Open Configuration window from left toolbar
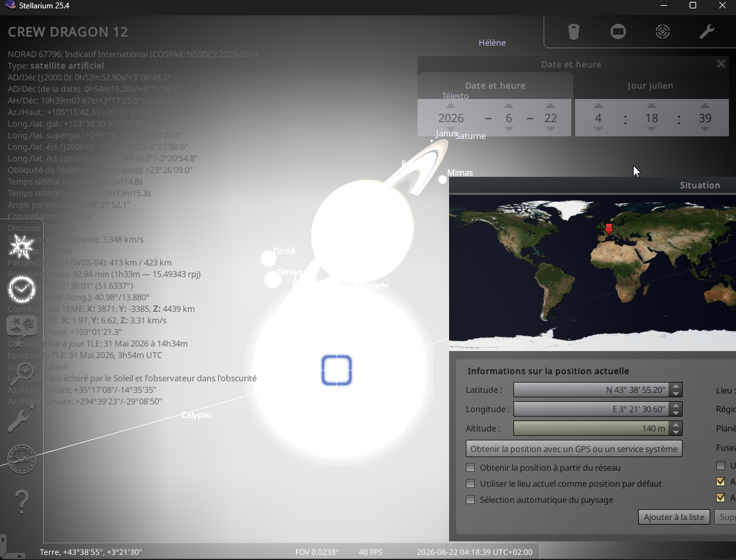736x560 pixels. coord(22,417)
